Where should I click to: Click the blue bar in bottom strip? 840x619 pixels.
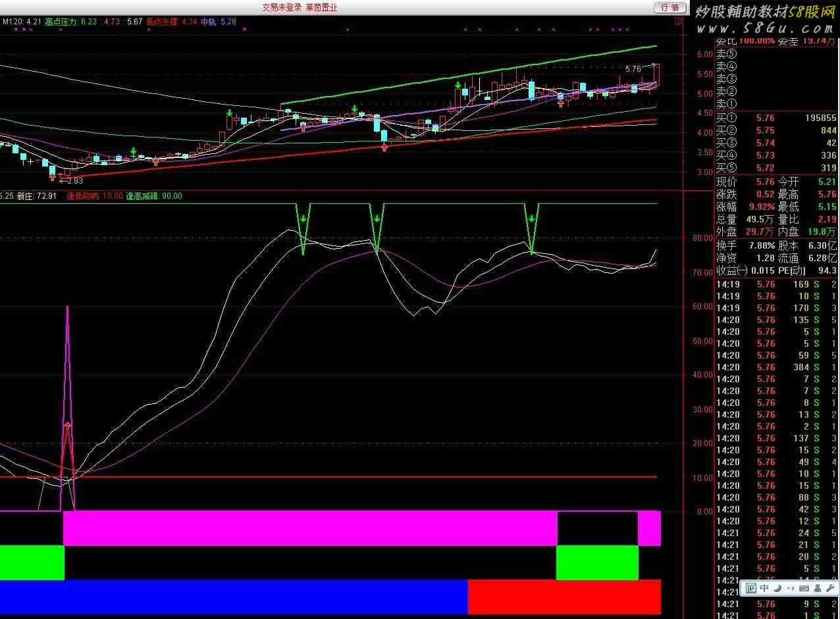[234, 596]
